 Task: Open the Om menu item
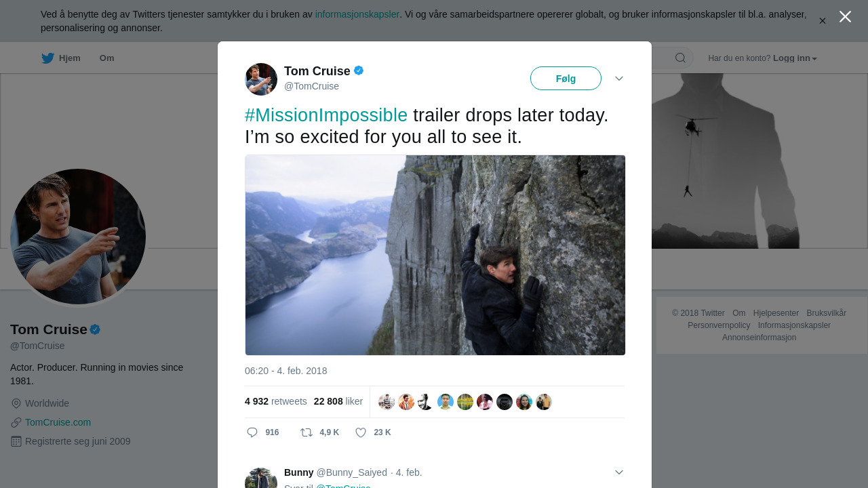point(106,58)
